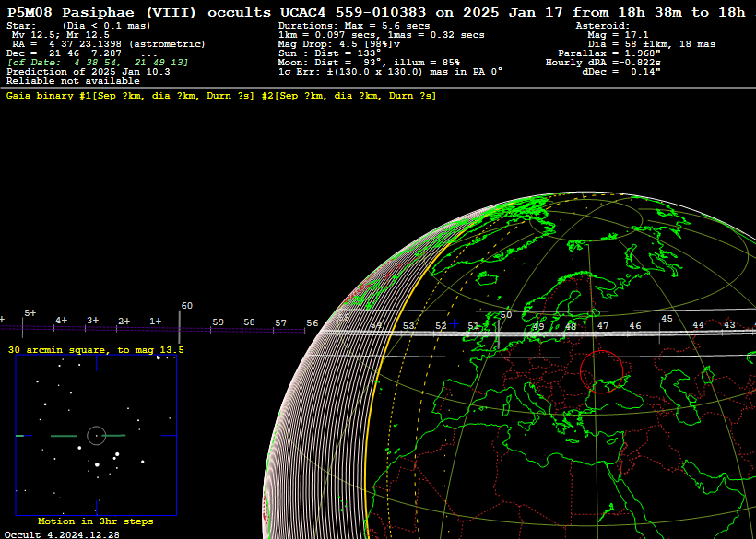Select the minute 52 path marker
This screenshot has width=756, height=539.
pos(441,326)
